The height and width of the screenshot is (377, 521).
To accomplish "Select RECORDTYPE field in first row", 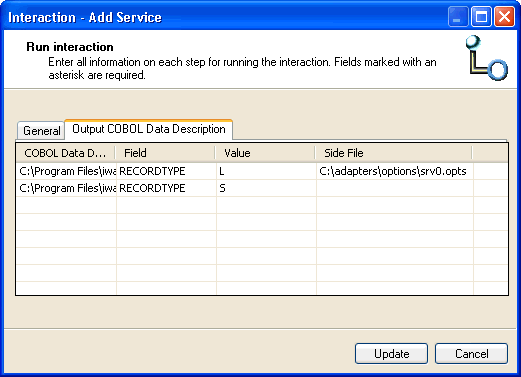I will 167,171.
